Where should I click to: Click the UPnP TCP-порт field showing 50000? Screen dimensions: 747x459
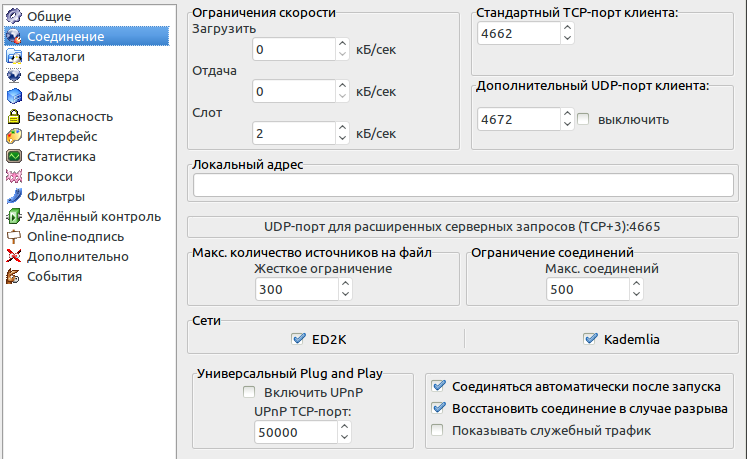296,432
